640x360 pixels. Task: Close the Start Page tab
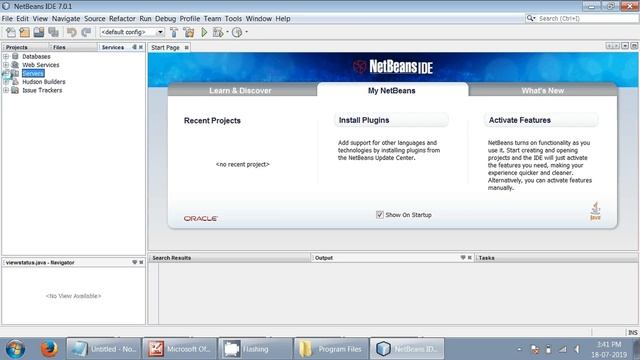[187, 48]
